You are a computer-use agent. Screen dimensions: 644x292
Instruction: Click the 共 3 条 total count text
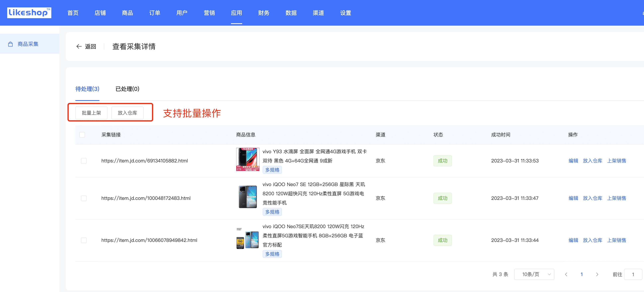(500, 274)
